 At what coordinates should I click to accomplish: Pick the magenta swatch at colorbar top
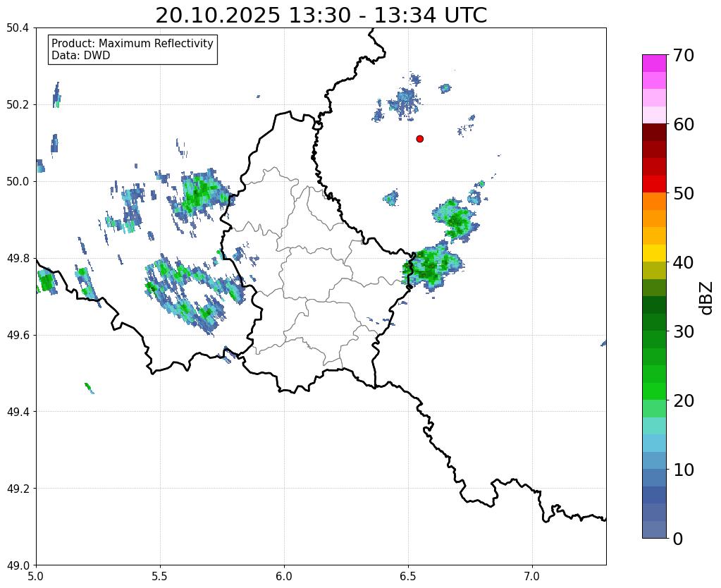[x=654, y=63]
